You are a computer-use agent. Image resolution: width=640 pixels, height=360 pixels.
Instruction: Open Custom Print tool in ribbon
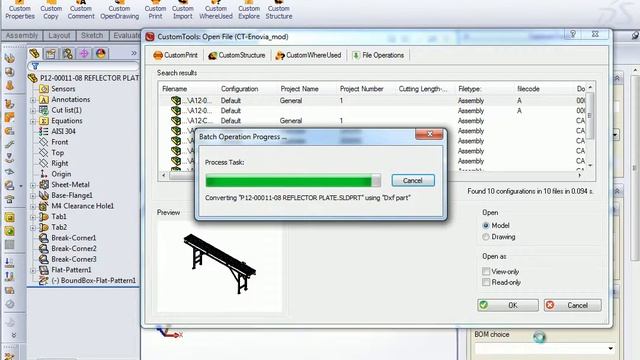coord(155,11)
